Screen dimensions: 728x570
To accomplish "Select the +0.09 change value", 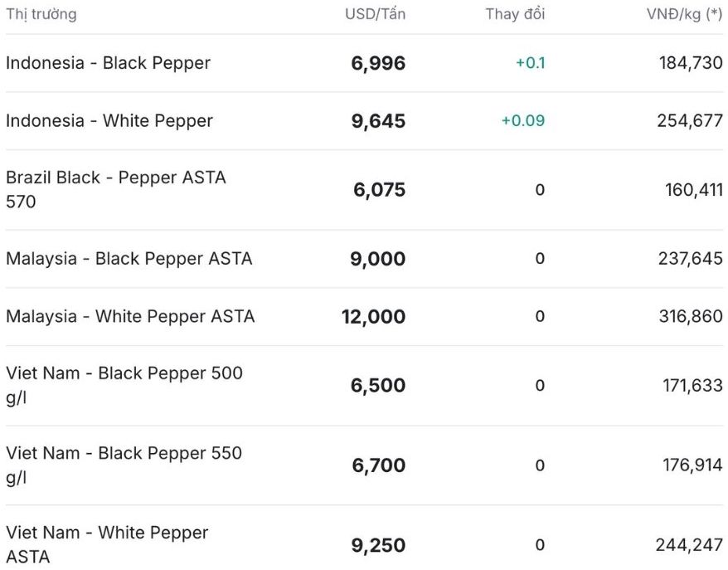I will (522, 121).
